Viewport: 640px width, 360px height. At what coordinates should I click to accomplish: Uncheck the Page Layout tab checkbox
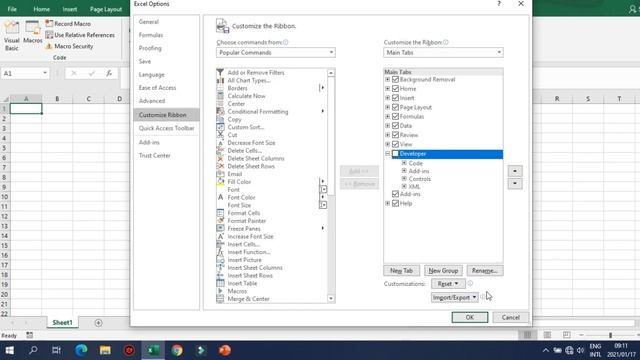(395, 107)
